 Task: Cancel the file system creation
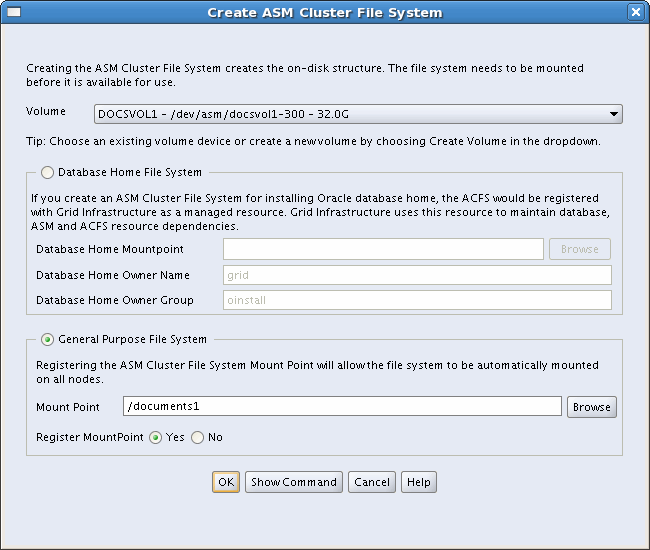[x=372, y=482]
